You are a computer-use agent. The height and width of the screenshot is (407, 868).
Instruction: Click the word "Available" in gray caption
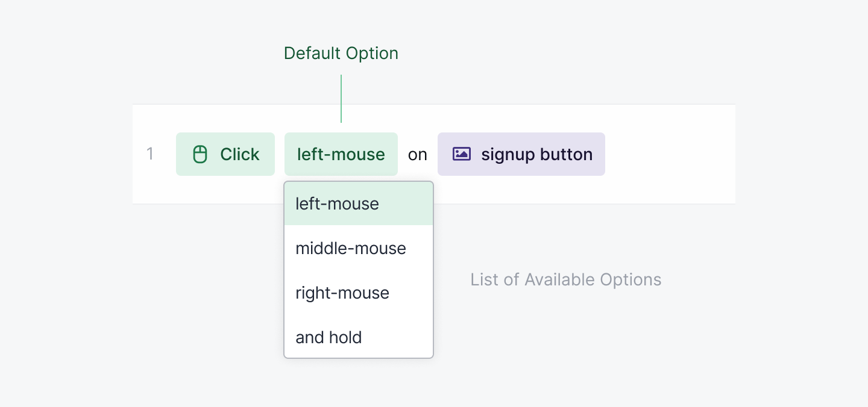point(559,280)
